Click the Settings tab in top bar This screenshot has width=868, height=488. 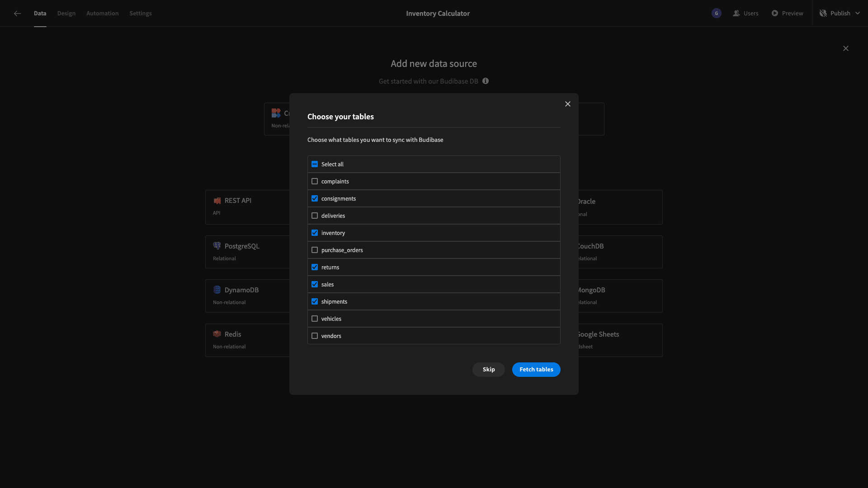(141, 13)
